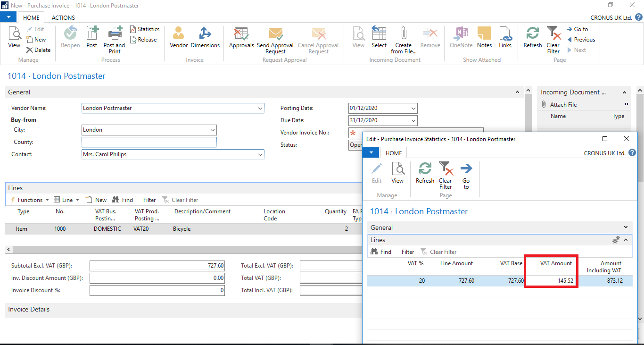Click the invoice lines horizontal scrollbar
Image resolution: width=644 pixels, height=345 pixels.
pyautogui.click(x=189, y=249)
